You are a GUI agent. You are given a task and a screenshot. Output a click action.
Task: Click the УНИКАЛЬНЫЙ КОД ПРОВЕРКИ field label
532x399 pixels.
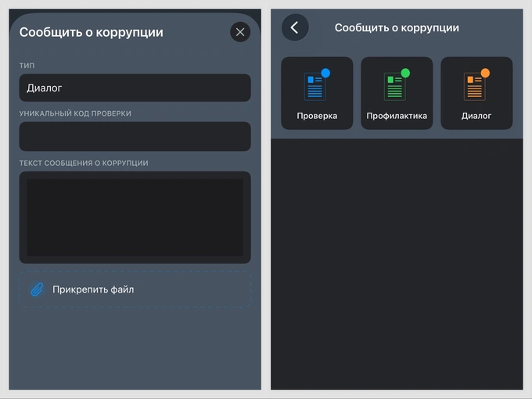[x=75, y=113]
